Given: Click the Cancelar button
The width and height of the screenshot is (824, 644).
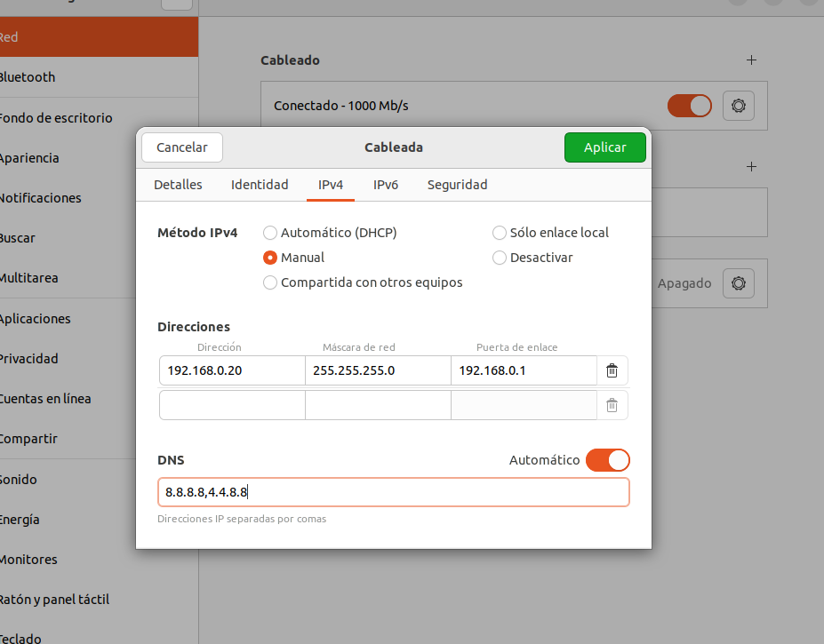Looking at the screenshot, I should point(182,147).
